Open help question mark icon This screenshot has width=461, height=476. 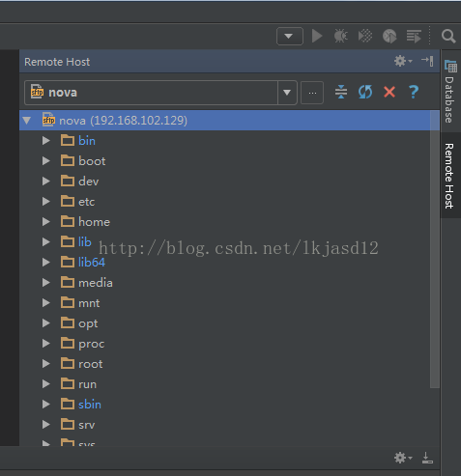(414, 92)
